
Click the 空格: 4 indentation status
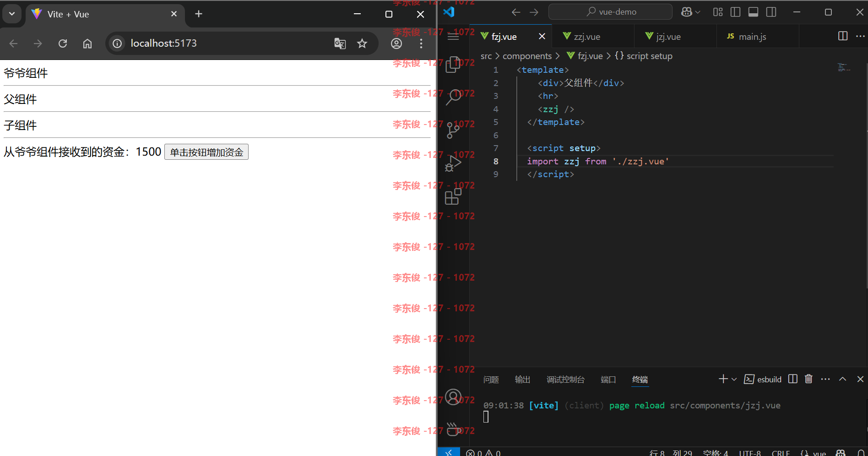click(x=716, y=452)
